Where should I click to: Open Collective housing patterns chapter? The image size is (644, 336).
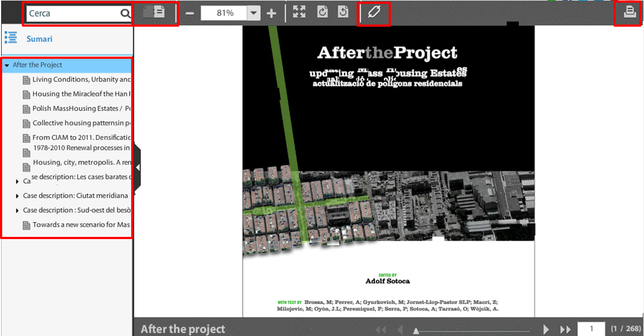(x=81, y=123)
